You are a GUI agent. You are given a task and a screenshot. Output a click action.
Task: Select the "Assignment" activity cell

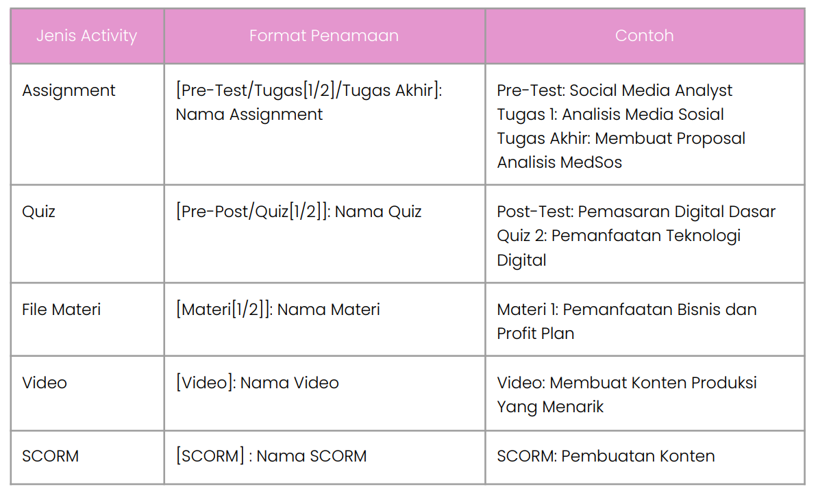click(x=69, y=90)
